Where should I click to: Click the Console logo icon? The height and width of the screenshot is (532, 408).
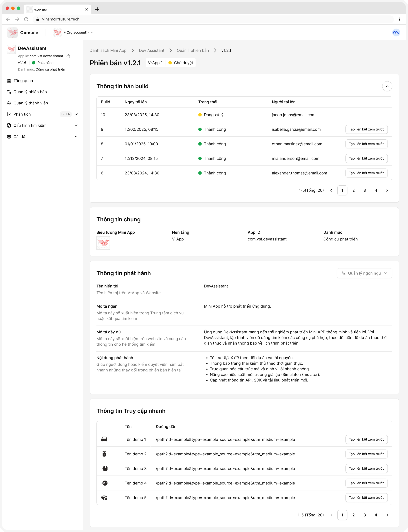(x=12, y=33)
